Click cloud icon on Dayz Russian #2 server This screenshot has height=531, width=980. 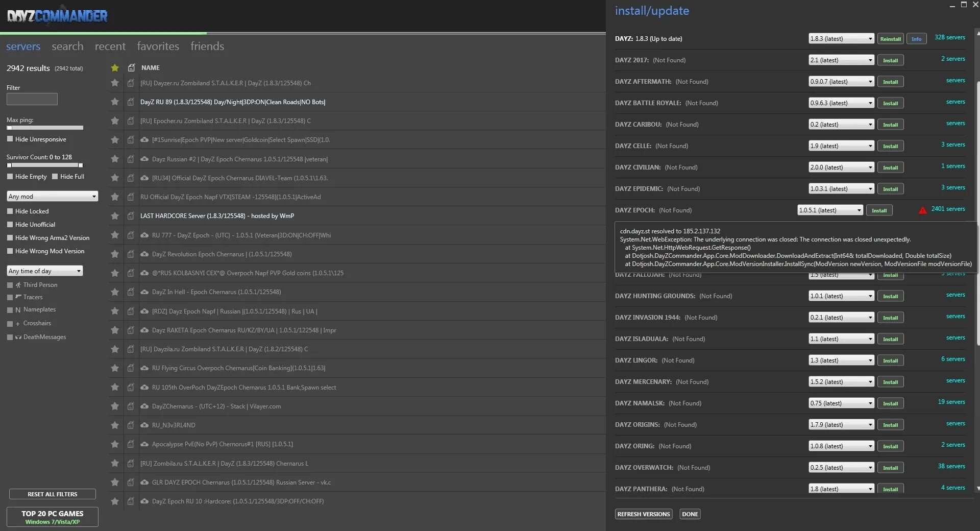(144, 159)
